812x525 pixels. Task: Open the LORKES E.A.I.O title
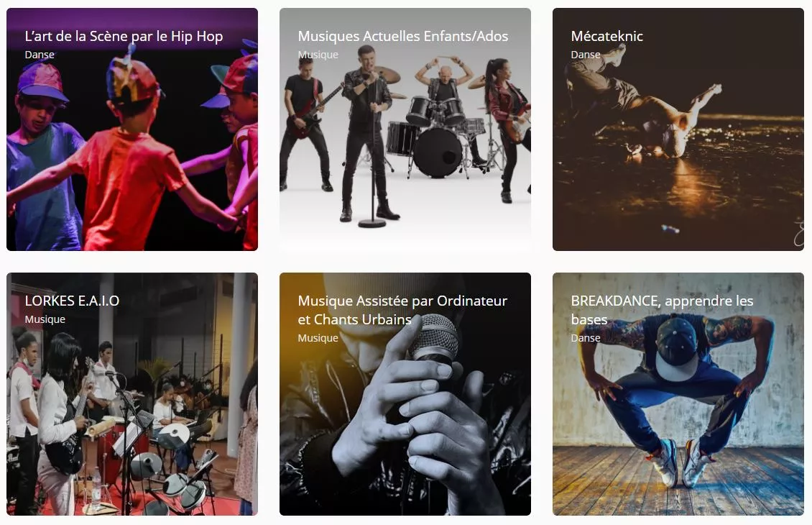click(x=72, y=301)
